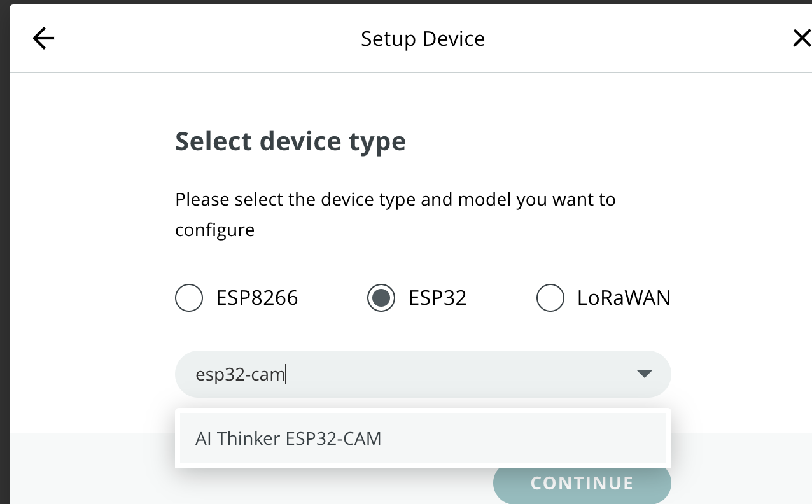Go back using the left arrow icon

click(43, 39)
